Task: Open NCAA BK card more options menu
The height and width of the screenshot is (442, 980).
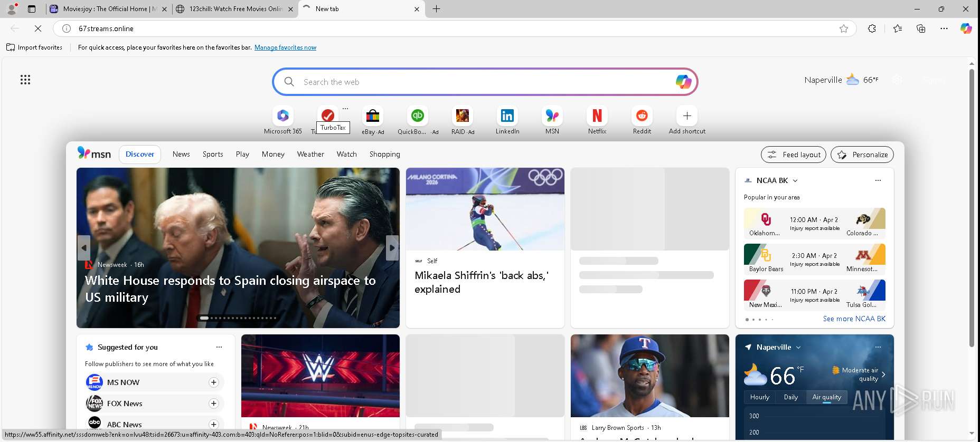Action: click(x=878, y=180)
